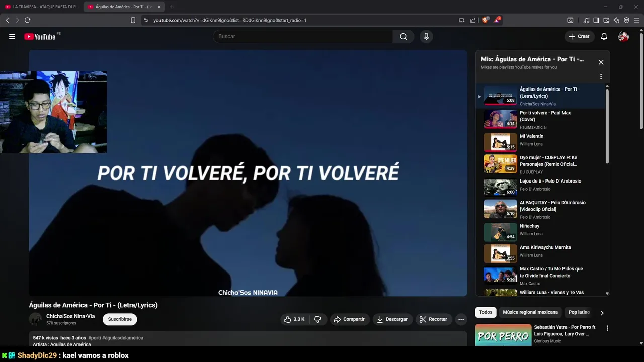
Task: Click the search magnifier button
Action: pos(404,36)
